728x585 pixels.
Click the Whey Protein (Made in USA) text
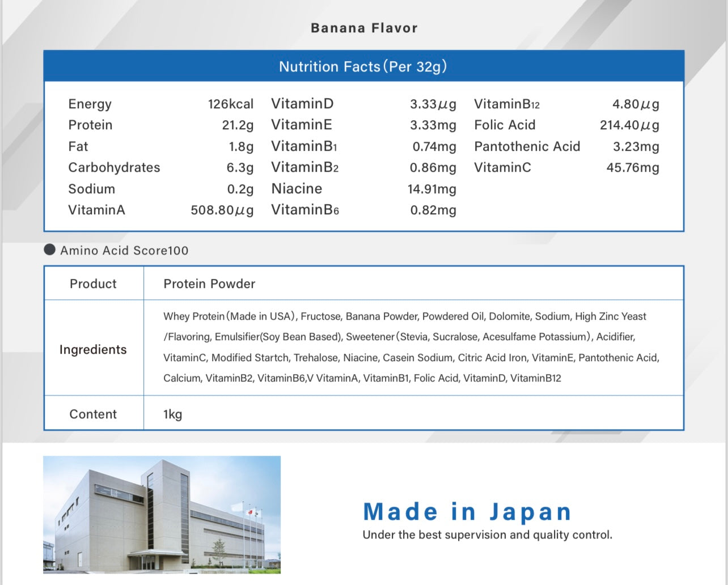click(229, 316)
